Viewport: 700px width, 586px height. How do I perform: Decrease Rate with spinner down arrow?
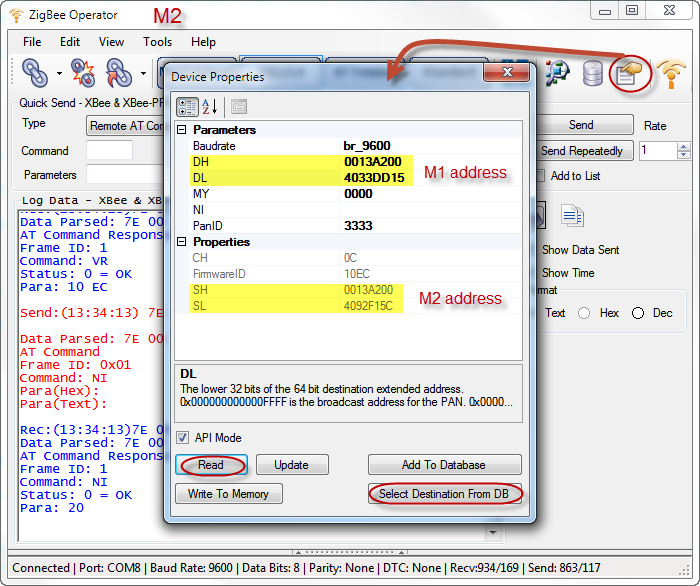point(683,155)
